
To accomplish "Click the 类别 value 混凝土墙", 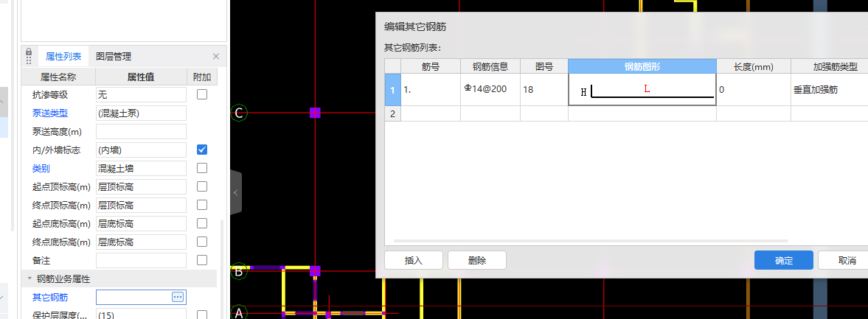I will point(141,168).
